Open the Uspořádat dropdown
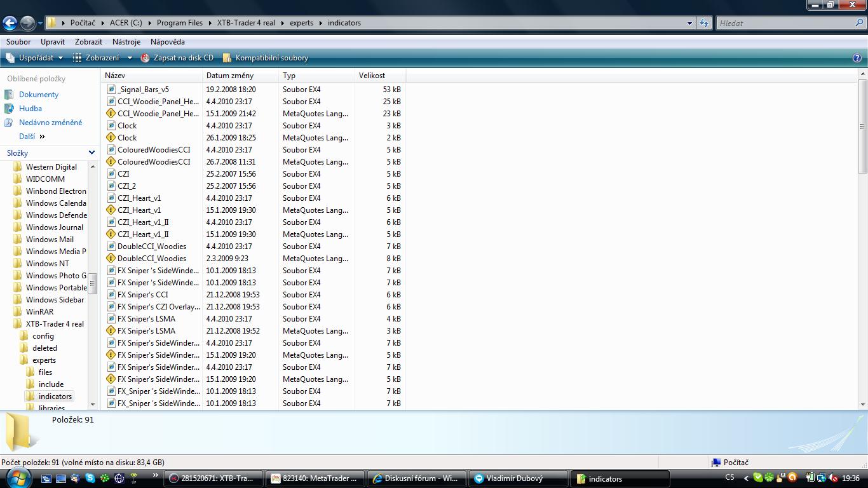 pyautogui.click(x=35, y=58)
